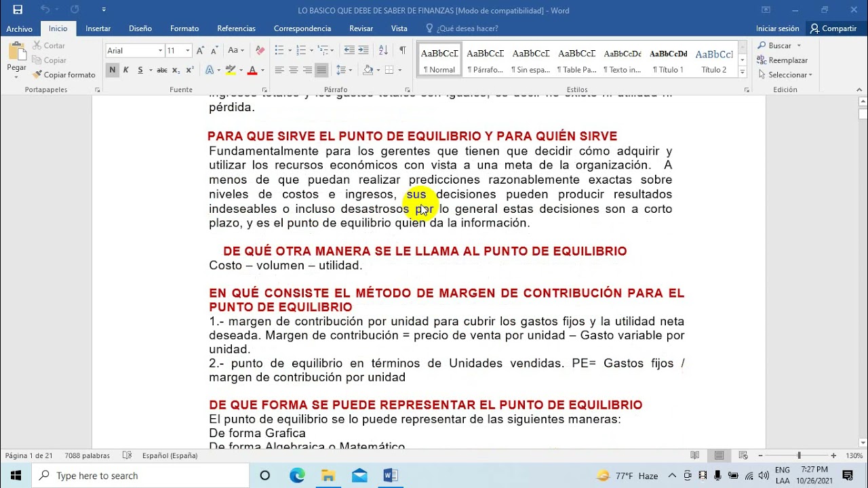
Task: Click the Redo arrow in the title bar
Action: coord(75,9)
